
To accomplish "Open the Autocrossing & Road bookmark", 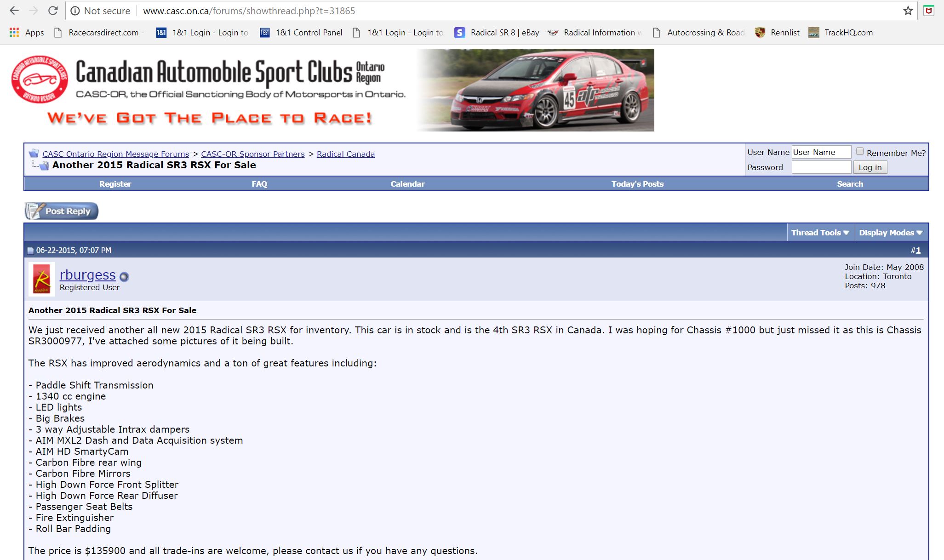I will tap(698, 33).
